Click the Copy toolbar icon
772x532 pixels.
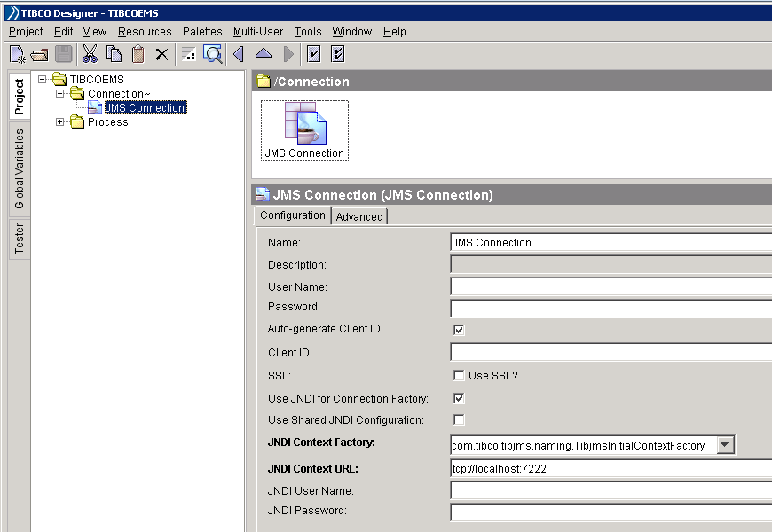click(x=114, y=54)
